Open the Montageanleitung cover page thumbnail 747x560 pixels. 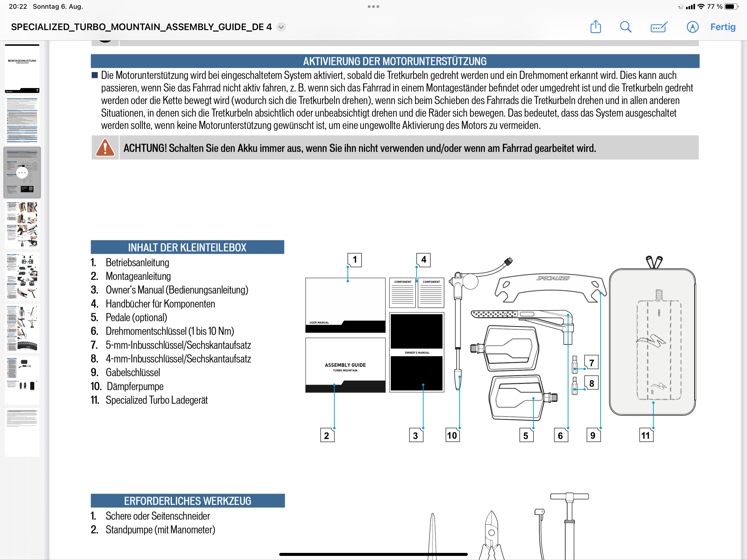(x=22, y=69)
